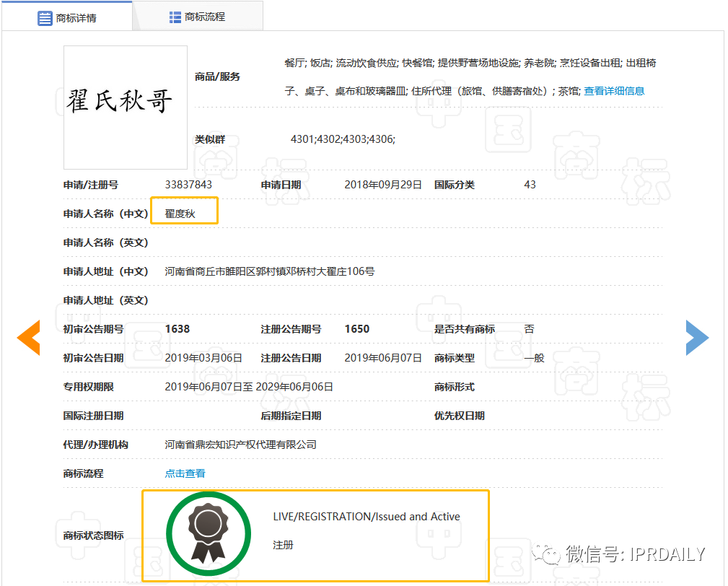Open 查看详细信息 for full goods list

click(x=614, y=90)
